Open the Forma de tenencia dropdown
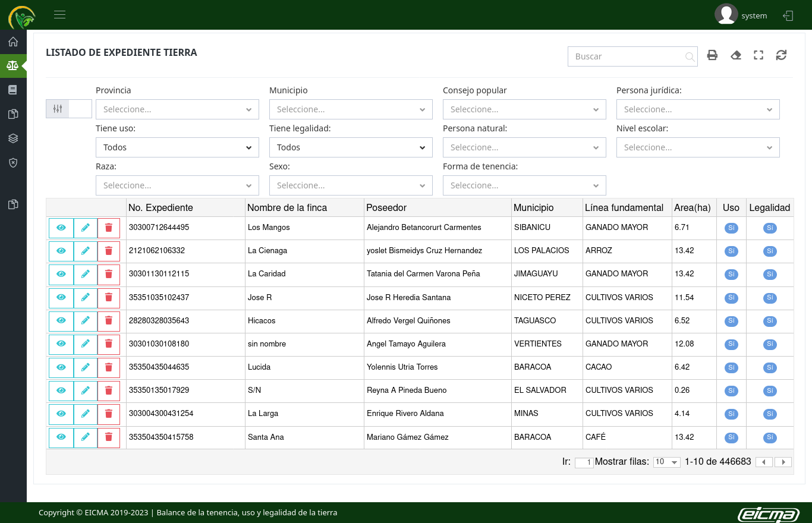This screenshot has width=812, height=523. point(524,185)
